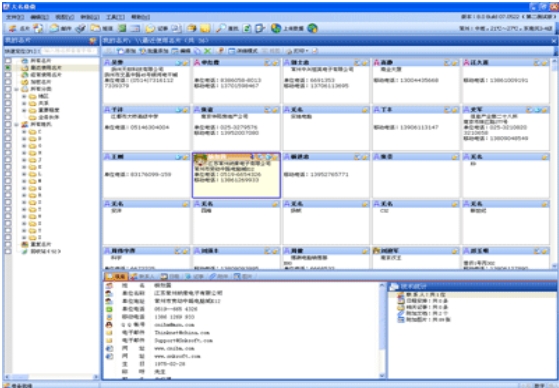The width and height of the screenshot is (559, 388).
Task: Click the 附加图片 icon in statistics panel
Action: click(x=401, y=320)
